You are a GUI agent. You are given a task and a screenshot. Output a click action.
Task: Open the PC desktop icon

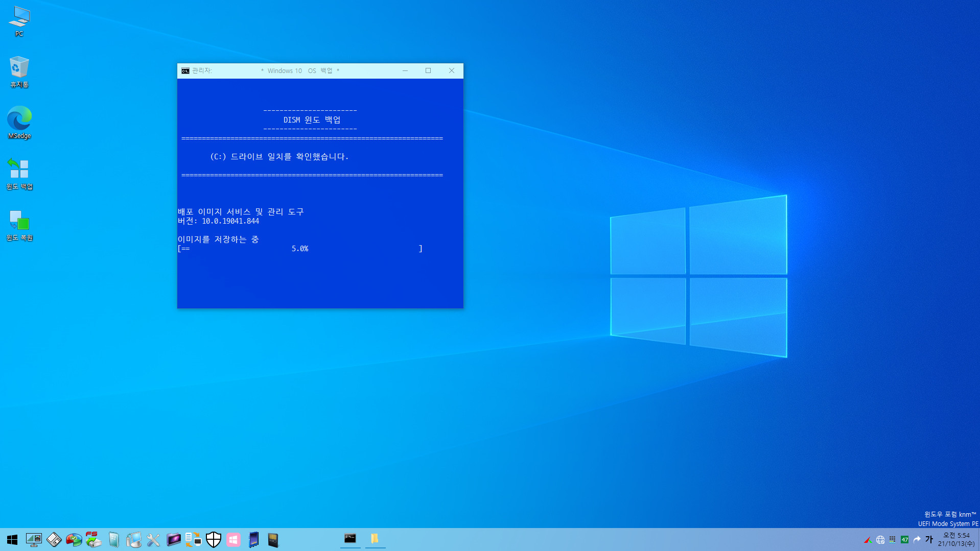[19, 21]
